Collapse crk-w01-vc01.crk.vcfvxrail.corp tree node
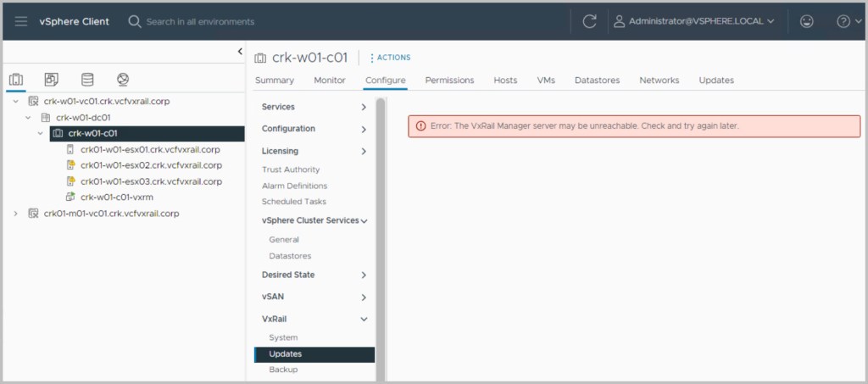This screenshot has height=384, width=868. click(15, 102)
